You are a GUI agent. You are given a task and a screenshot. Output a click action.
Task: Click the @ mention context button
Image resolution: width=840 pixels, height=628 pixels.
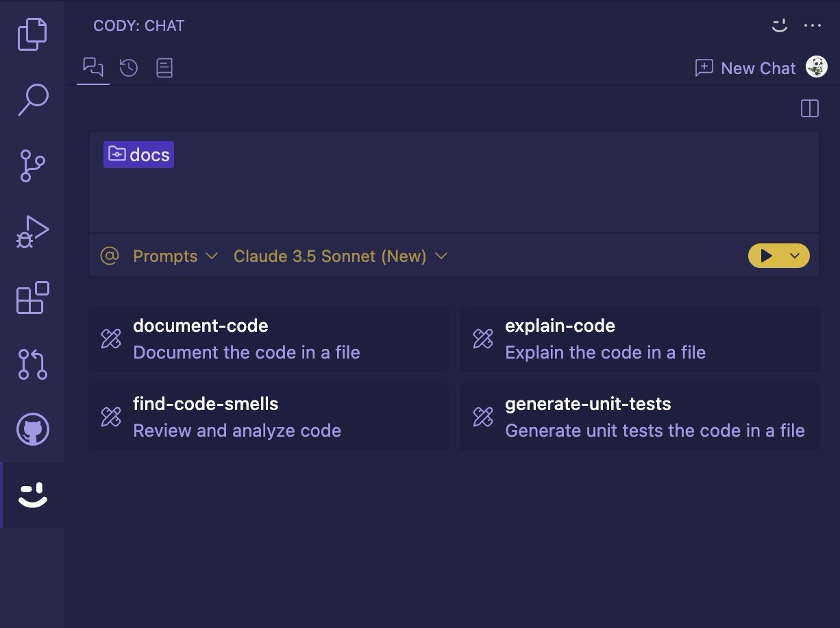[110, 256]
